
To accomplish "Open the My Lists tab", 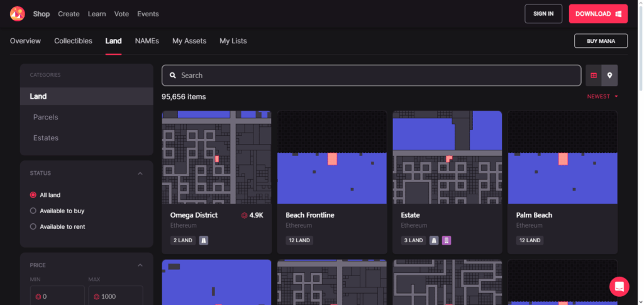I will (x=233, y=41).
